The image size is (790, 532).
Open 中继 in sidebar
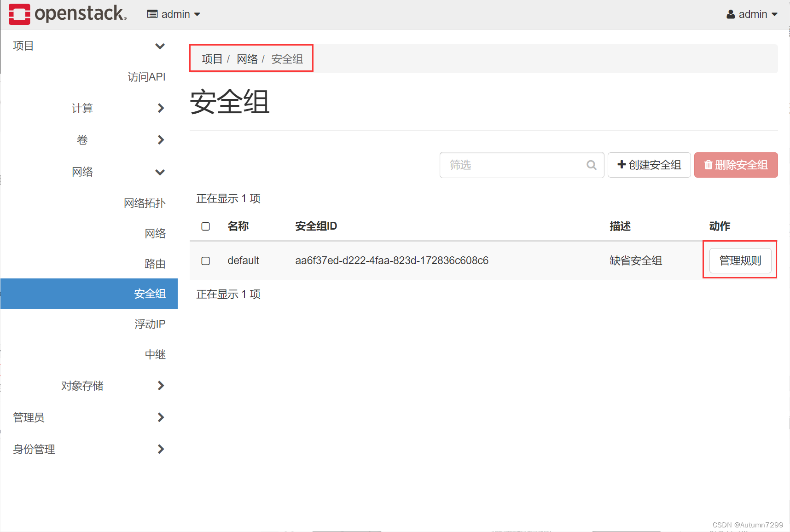pyautogui.click(x=155, y=354)
